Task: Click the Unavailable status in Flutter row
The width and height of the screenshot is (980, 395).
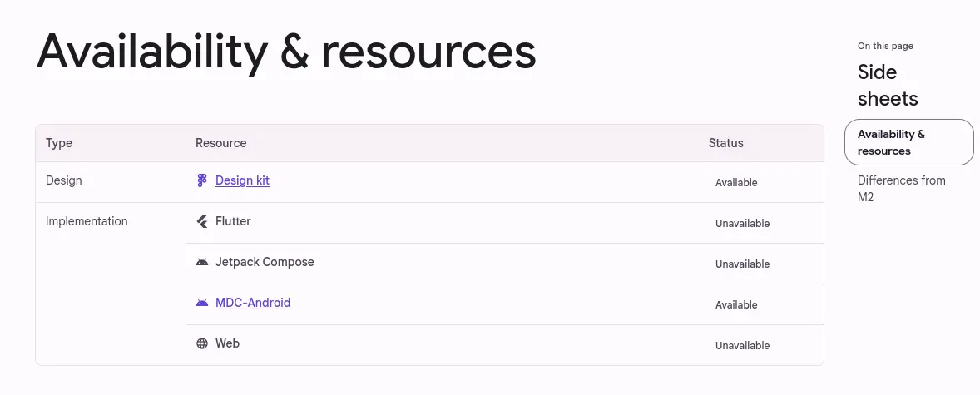Action: (743, 223)
